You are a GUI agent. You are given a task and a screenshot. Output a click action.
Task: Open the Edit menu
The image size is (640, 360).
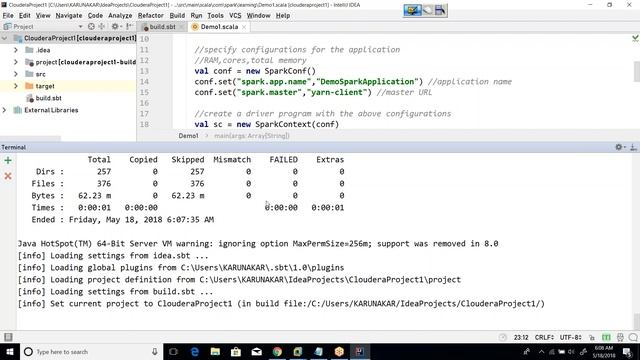[24, 16]
